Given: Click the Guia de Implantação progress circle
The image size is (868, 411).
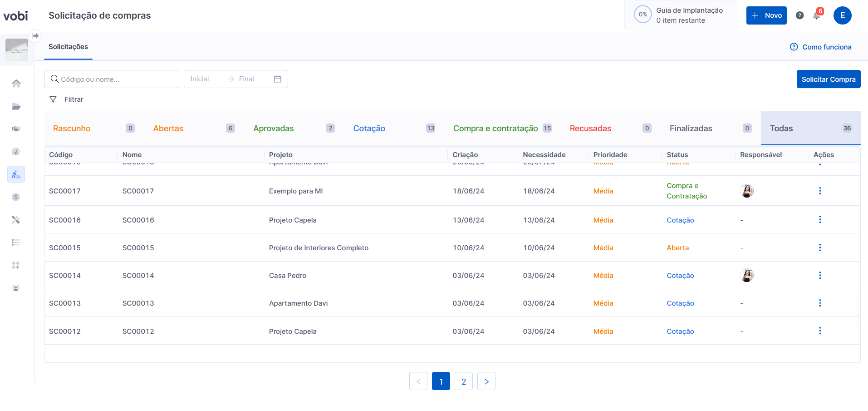Looking at the screenshot, I should (642, 15).
